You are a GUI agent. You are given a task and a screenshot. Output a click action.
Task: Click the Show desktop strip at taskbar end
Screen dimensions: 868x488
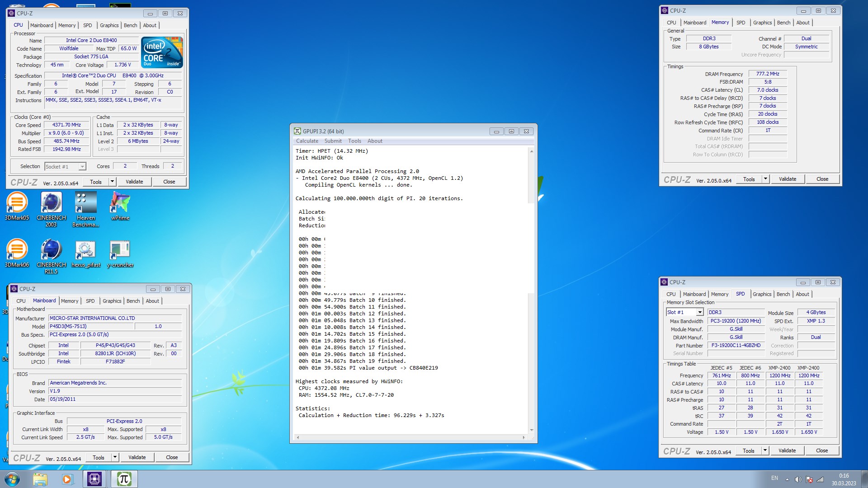864,479
